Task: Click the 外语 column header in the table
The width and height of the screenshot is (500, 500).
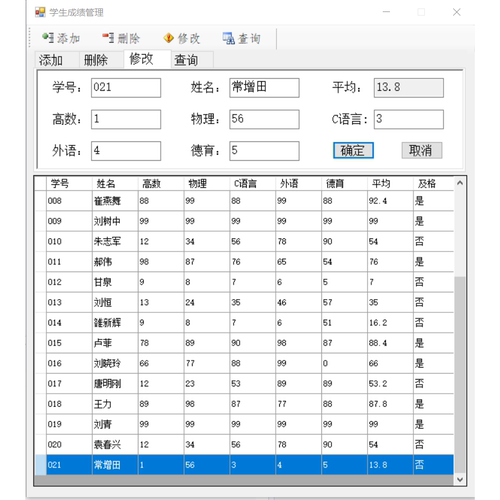Action: tap(298, 183)
